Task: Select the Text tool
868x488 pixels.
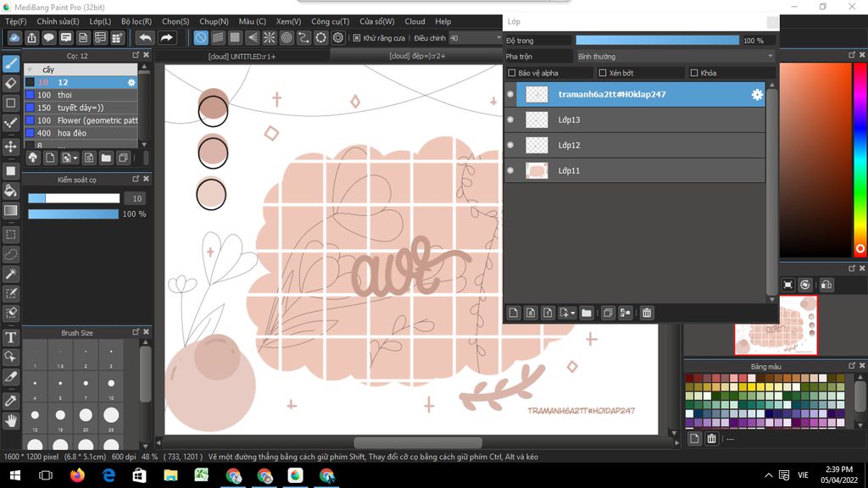Action: point(11,337)
